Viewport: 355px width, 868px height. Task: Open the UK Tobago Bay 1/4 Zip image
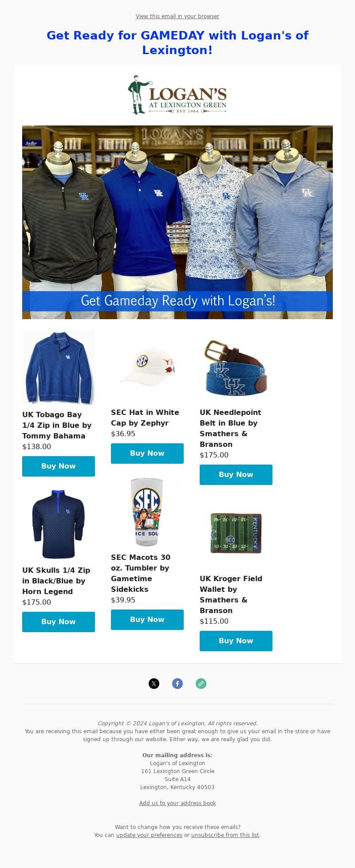pos(59,368)
